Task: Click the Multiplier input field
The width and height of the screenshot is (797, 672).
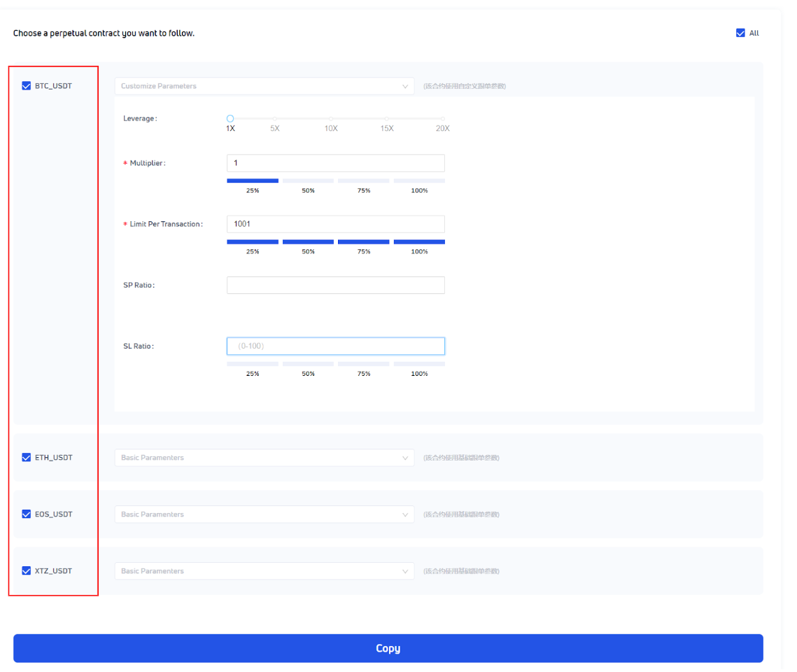Action: (335, 163)
